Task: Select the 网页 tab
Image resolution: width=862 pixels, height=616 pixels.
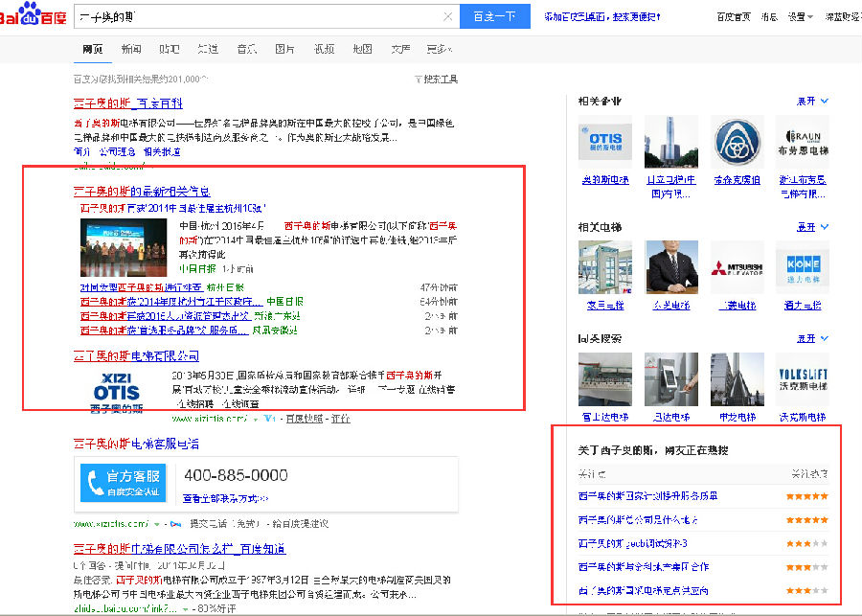Action: click(92, 49)
